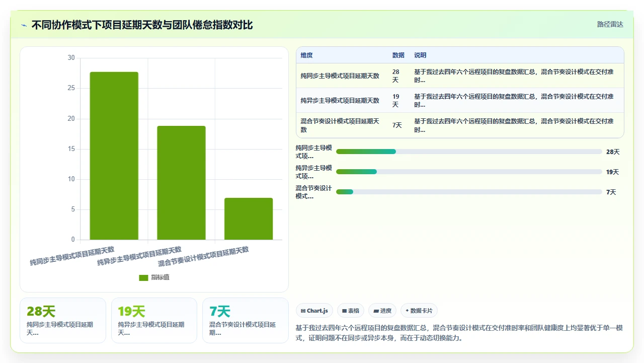Click the 7天 progress bar
644x363 pixels.
(469, 192)
